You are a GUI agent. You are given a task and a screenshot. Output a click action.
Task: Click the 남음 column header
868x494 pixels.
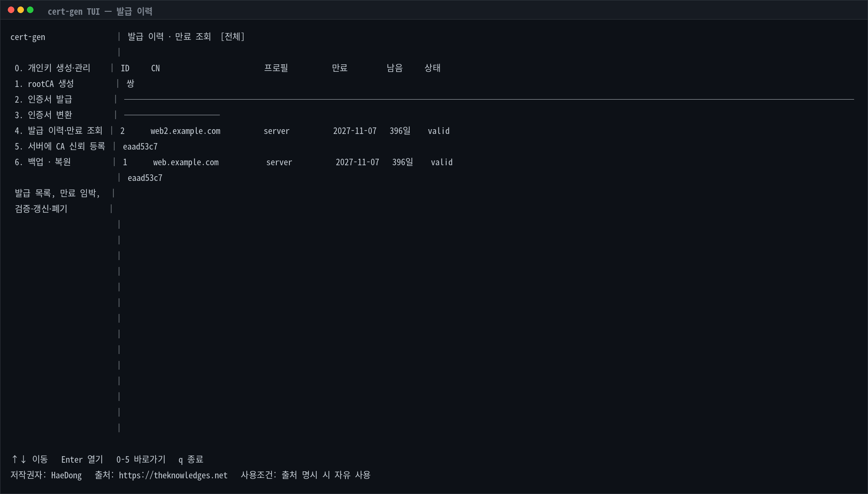pos(395,68)
